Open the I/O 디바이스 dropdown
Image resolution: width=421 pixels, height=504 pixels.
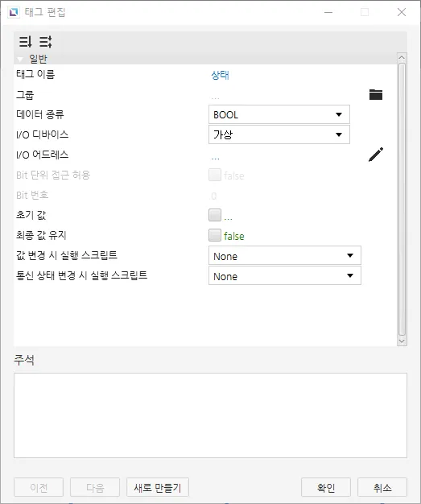(x=279, y=134)
